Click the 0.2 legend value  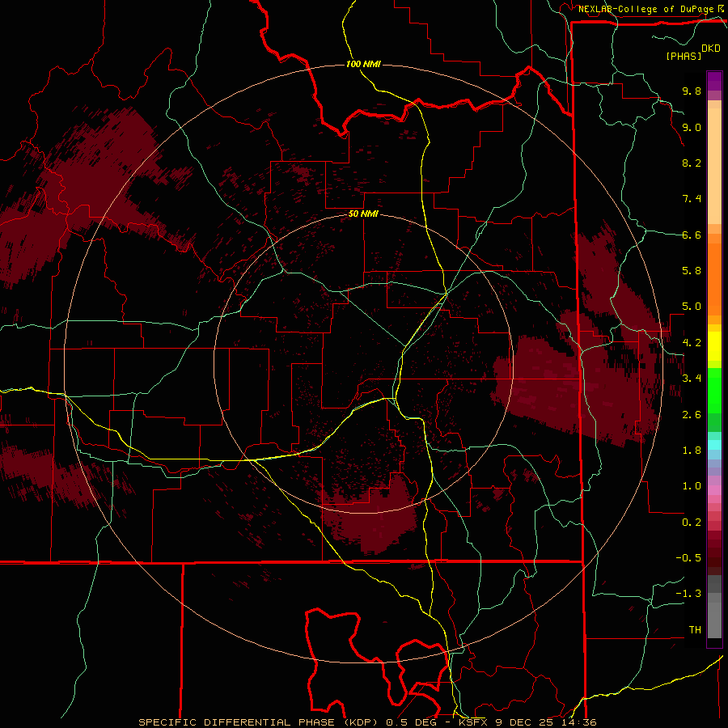(x=692, y=523)
